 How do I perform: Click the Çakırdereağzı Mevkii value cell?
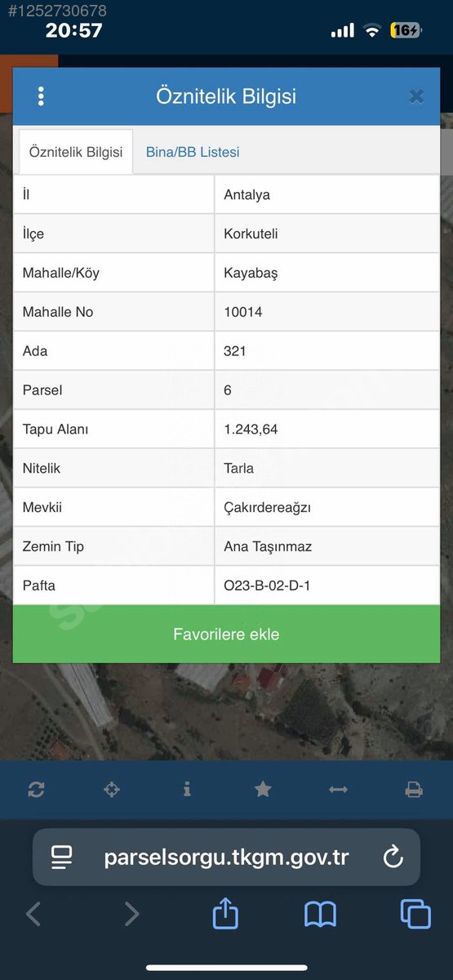click(x=326, y=507)
